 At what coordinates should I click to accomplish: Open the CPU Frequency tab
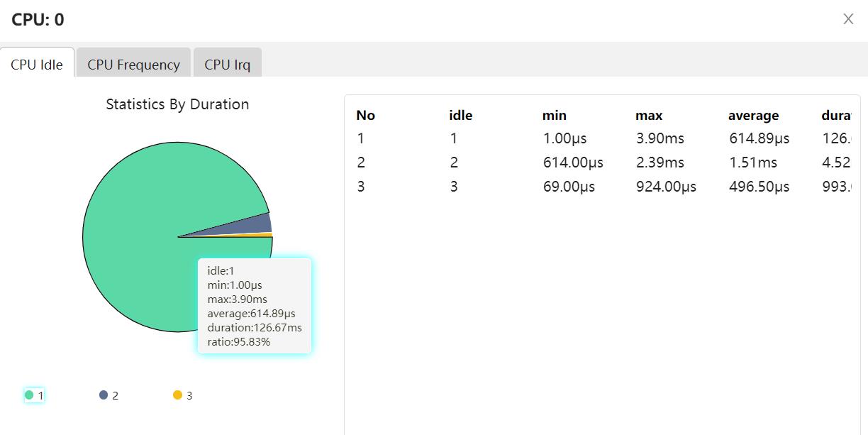pyautogui.click(x=133, y=65)
